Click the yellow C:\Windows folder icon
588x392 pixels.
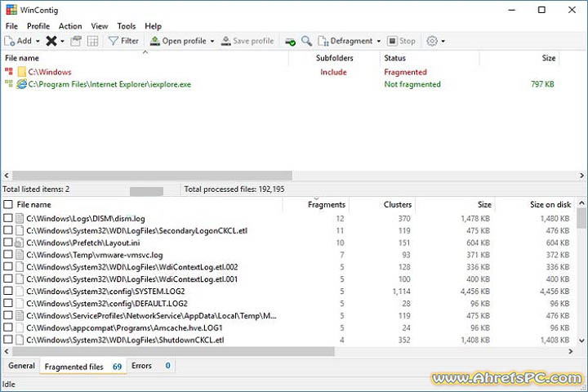click(22, 72)
